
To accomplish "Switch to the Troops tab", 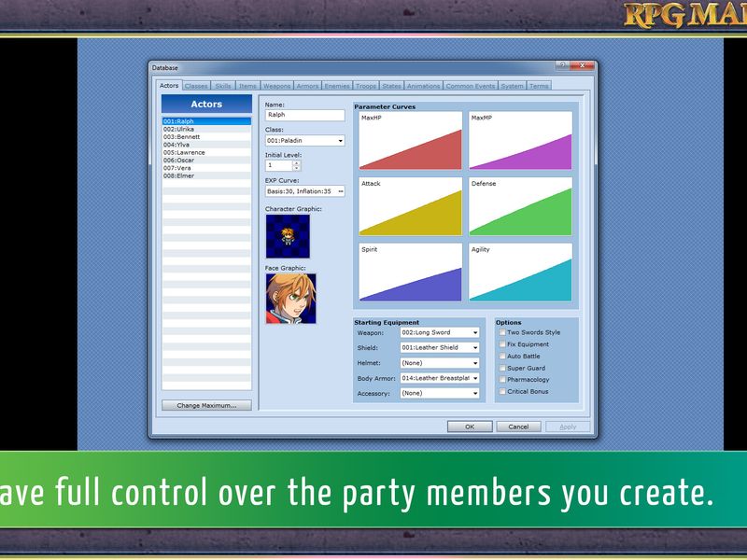I will (365, 86).
